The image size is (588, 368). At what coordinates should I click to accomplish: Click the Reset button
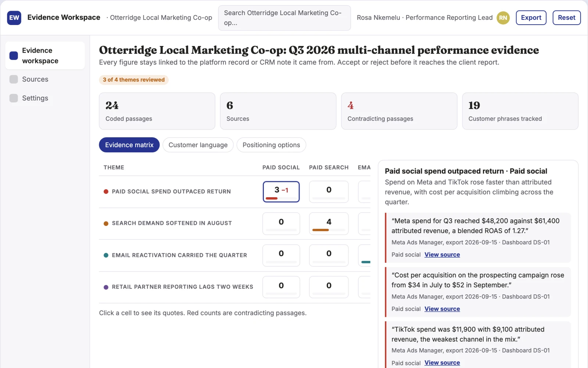point(566,18)
